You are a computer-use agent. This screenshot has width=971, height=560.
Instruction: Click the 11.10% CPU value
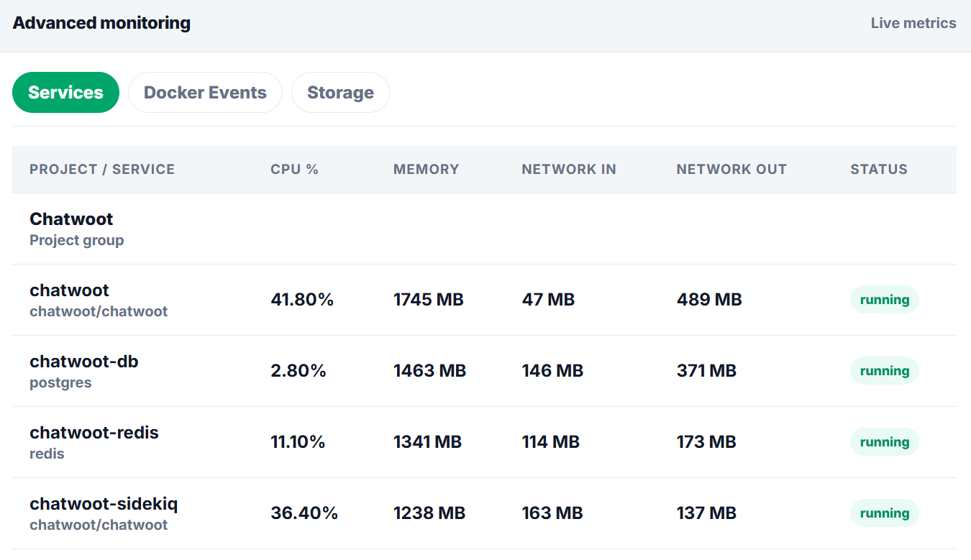click(298, 442)
